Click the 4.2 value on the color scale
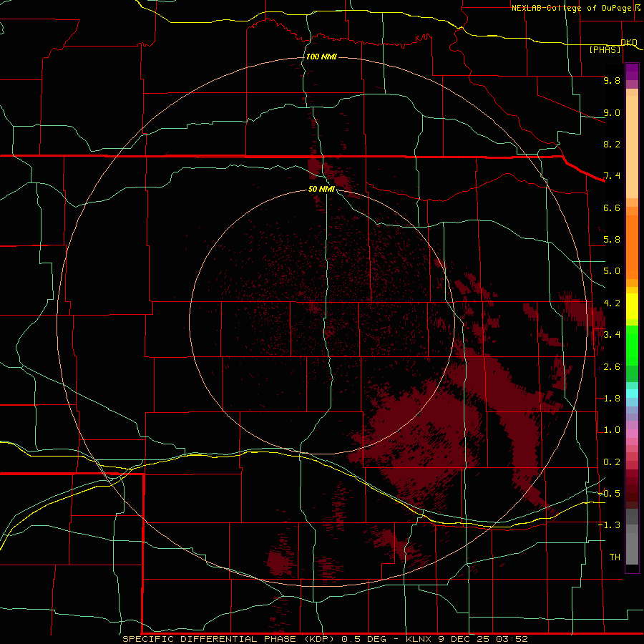The height and width of the screenshot is (644, 644). [612, 303]
